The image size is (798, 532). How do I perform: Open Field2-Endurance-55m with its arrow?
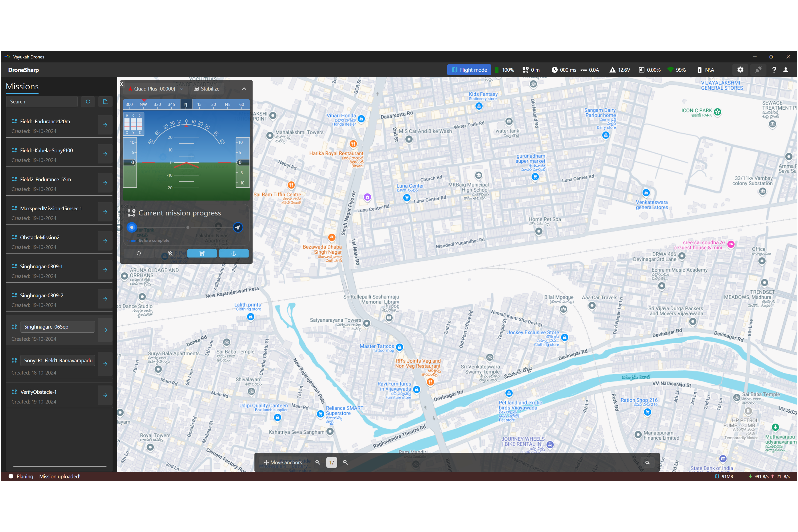(x=105, y=183)
